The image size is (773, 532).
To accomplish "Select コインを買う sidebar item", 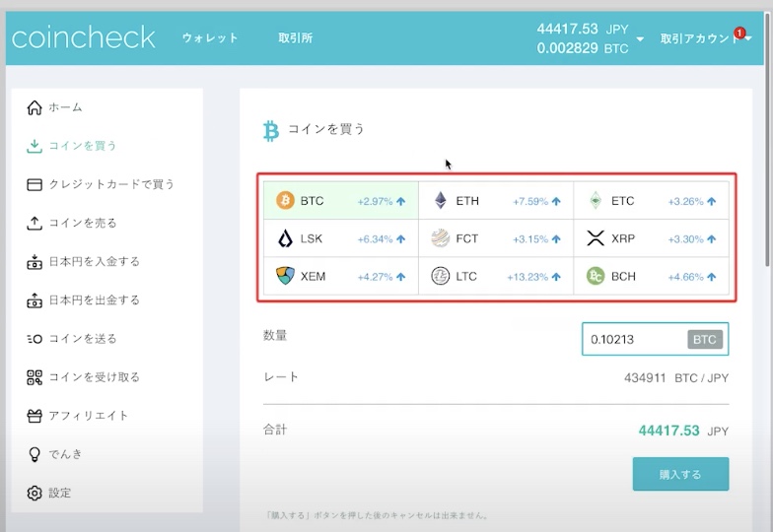I will [x=83, y=146].
